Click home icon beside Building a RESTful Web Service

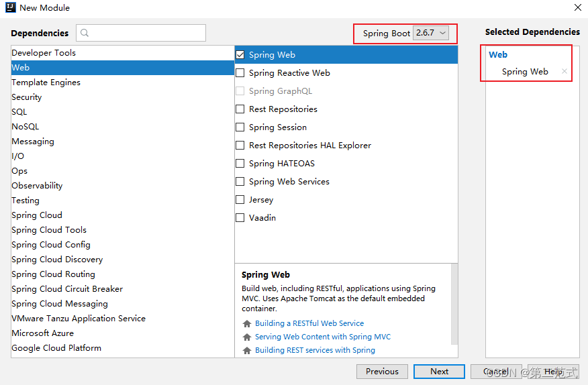(x=247, y=323)
